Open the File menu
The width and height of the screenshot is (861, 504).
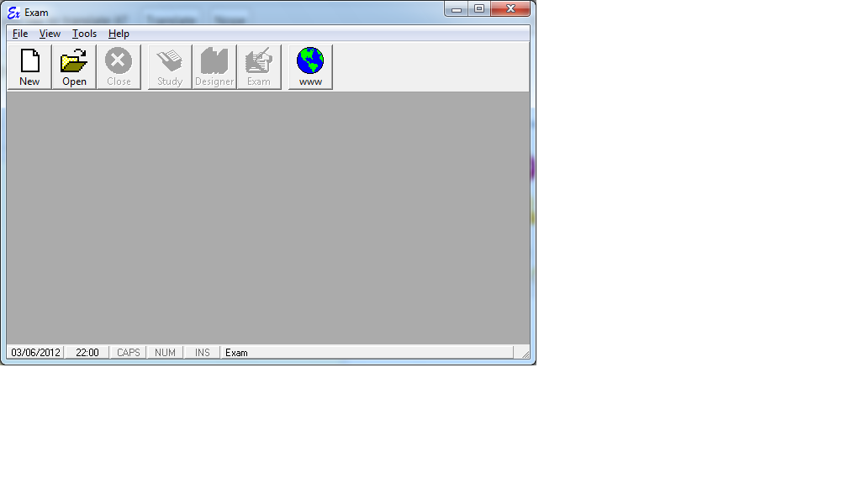tap(20, 34)
